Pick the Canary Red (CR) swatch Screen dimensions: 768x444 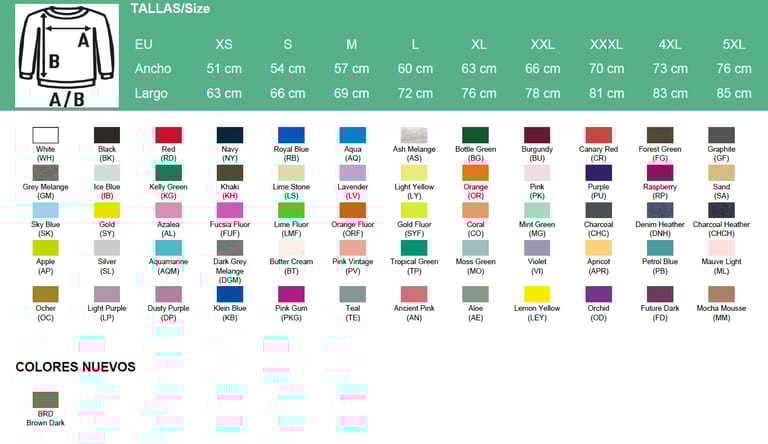[x=598, y=135]
